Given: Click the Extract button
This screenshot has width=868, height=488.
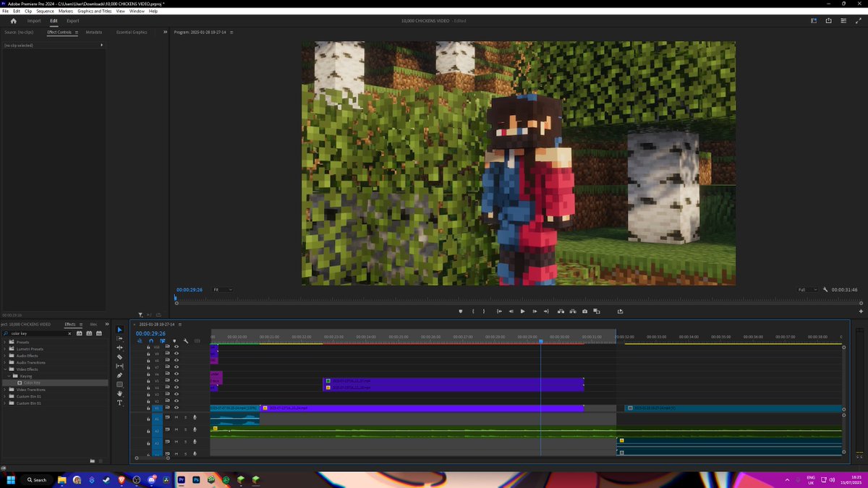Looking at the screenshot, I should coord(572,312).
